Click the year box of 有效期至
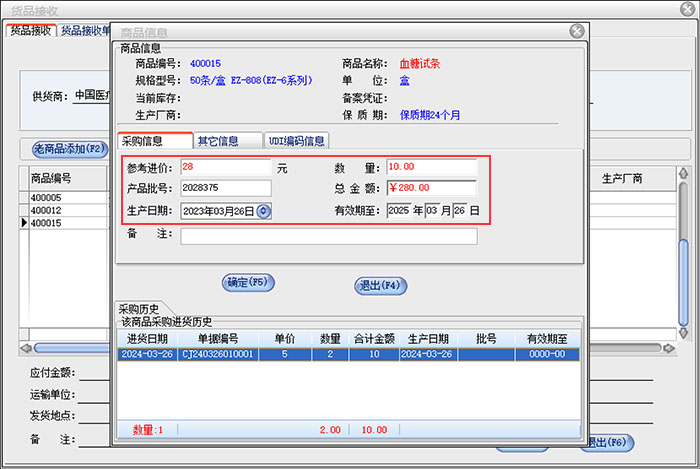Screen dimensions: 700x469 pyautogui.click(x=398, y=211)
